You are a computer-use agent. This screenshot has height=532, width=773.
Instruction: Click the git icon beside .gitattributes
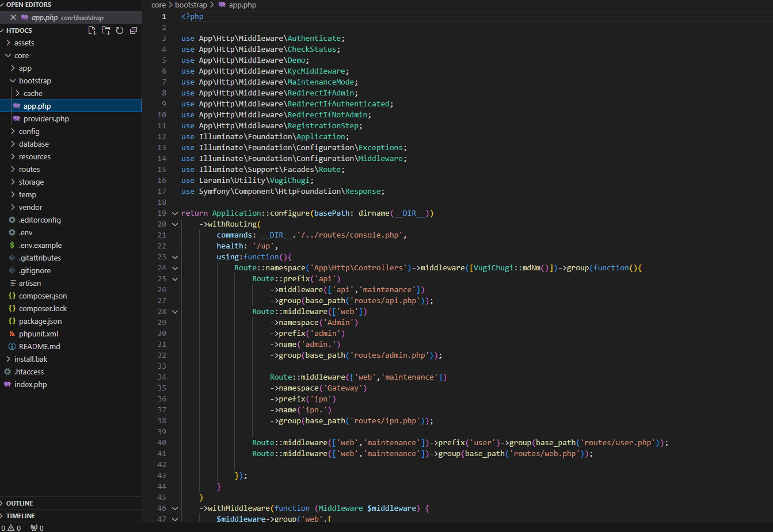pyautogui.click(x=12, y=258)
